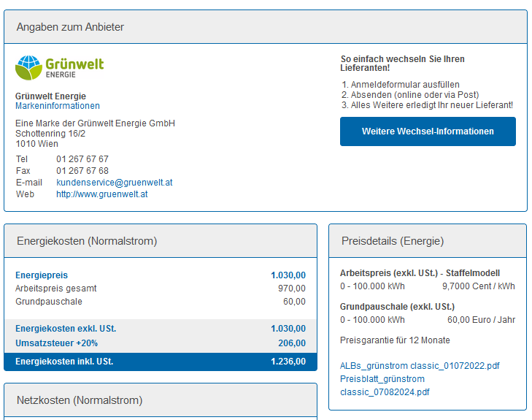Click Weitere Wechsel-Informationen button
Screen dimensions: 532x420
pos(428,131)
